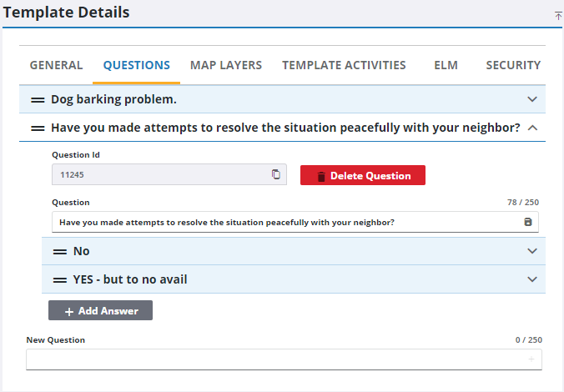Click into the Question text field

tap(284, 222)
